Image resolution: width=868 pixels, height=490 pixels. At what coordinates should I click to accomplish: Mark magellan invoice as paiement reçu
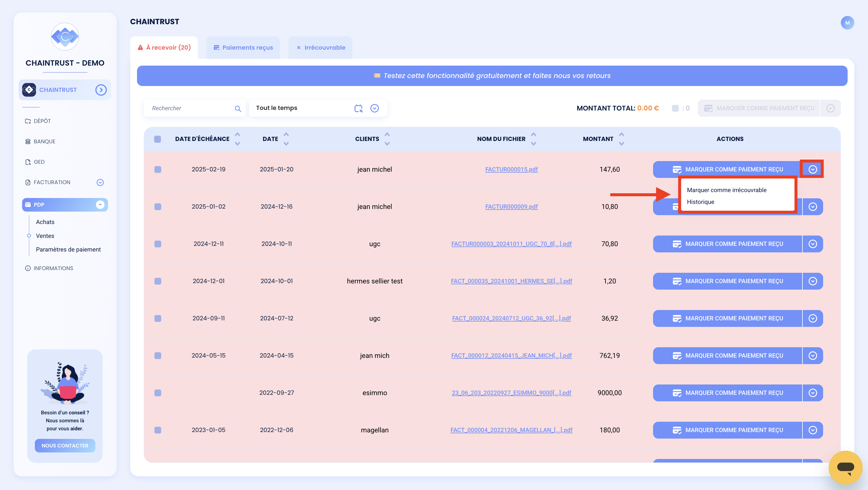point(727,430)
